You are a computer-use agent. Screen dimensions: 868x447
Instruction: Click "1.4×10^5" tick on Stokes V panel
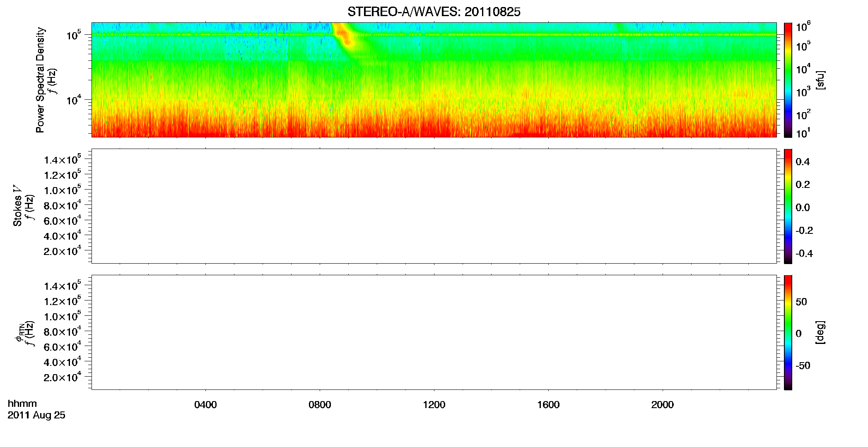[x=63, y=159]
